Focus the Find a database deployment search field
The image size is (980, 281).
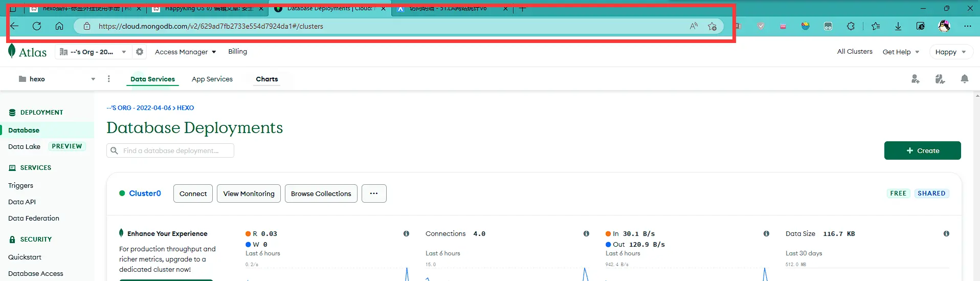[x=170, y=150]
